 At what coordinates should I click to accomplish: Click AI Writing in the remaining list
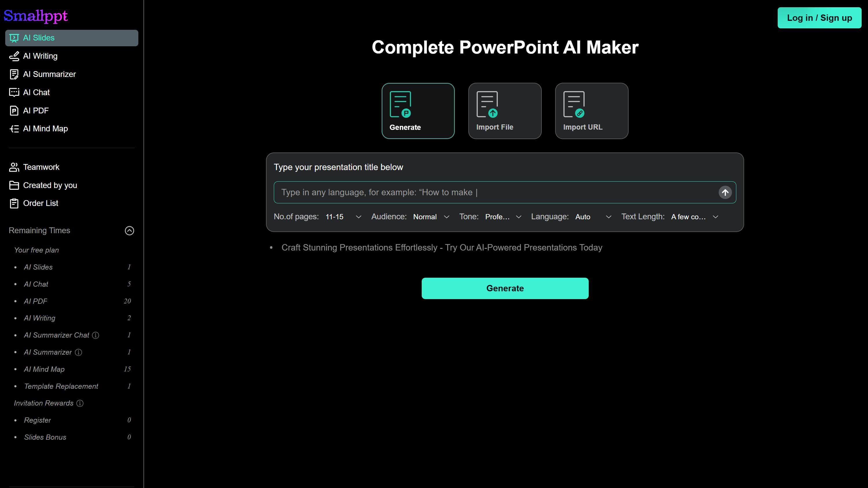[x=39, y=318]
